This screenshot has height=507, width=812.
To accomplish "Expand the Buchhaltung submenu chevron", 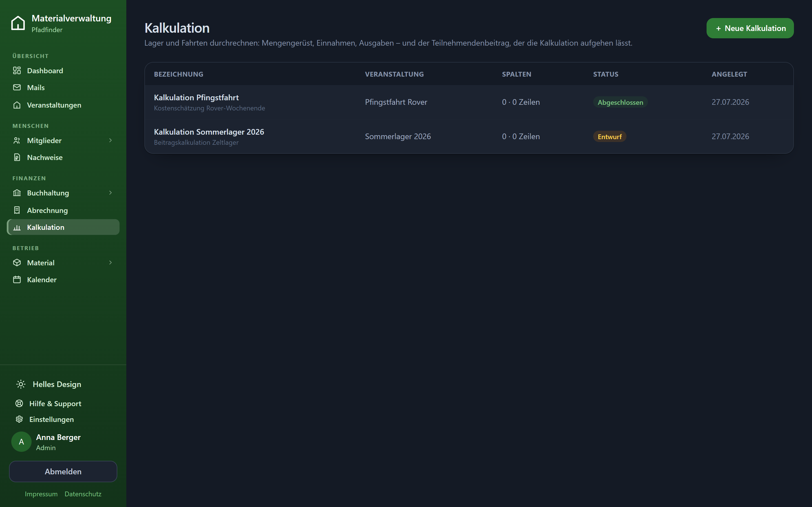I will click(x=111, y=193).
